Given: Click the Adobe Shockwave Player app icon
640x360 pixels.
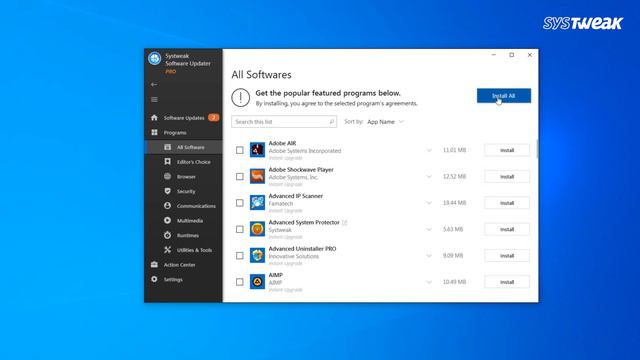Looking at the screenshot, I should pyautogui.click(x=258, y=176).
